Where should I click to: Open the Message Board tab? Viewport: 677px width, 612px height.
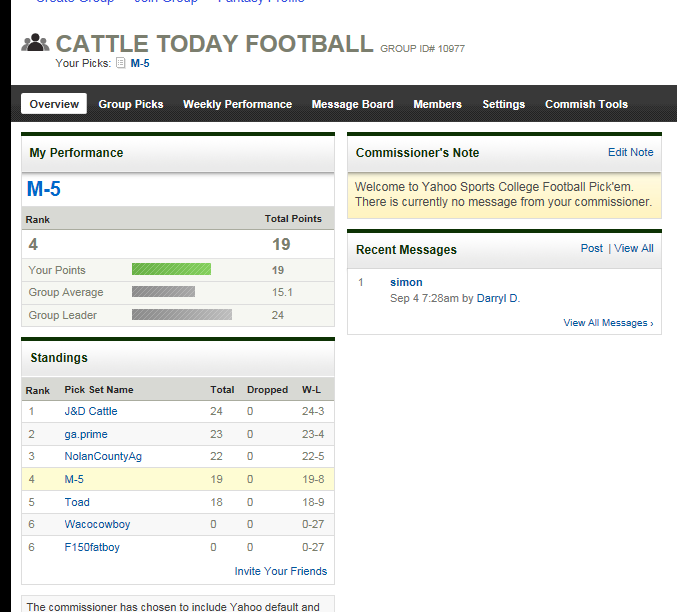click(x=352, y=104)
